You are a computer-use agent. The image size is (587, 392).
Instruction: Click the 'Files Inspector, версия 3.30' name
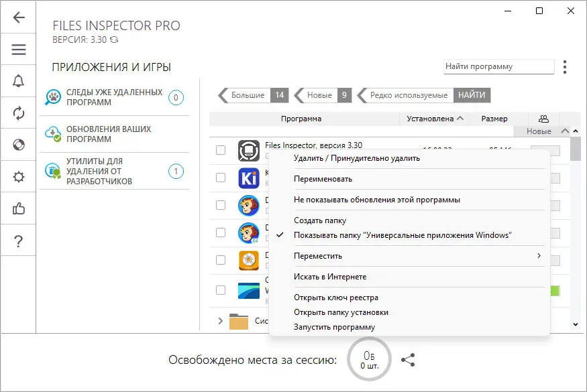click(x=313, y=145)
